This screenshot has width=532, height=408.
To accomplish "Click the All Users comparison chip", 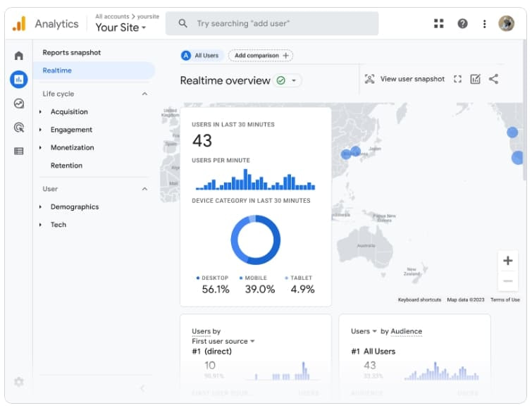I will (202, 56).
